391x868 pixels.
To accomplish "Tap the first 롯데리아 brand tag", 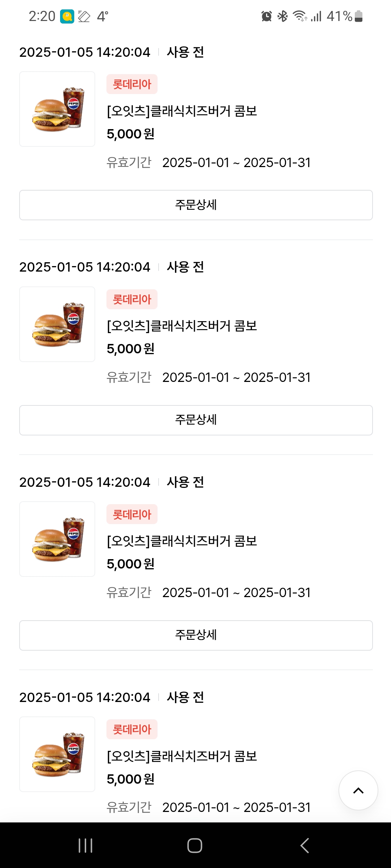I will coord(132,84).
